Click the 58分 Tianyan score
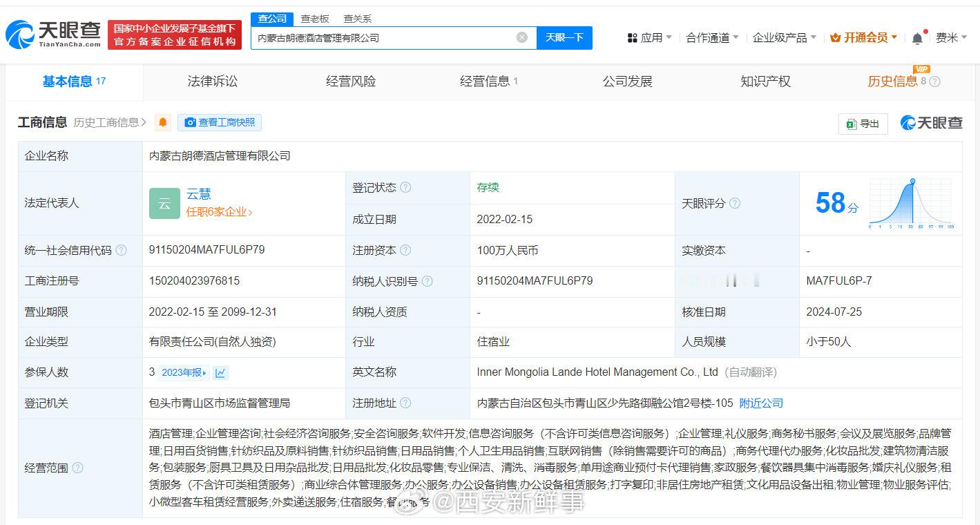Viewport: 980px width, 525px height. 837,203
